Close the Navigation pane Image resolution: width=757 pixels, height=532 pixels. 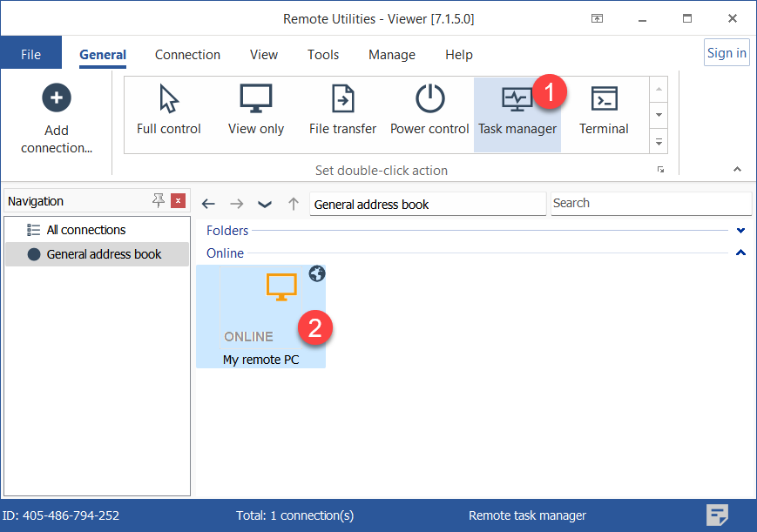[x=178, y=201]
